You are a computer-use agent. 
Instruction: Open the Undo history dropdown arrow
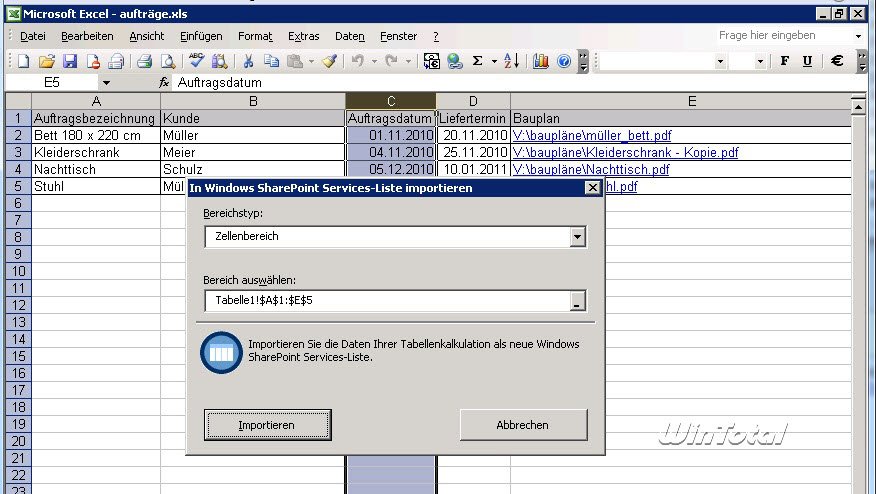click(374, 61)
